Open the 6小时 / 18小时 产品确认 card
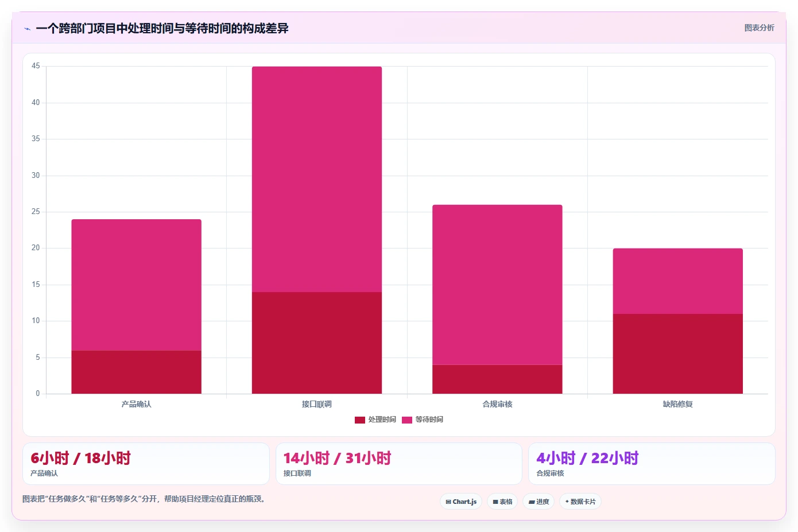Screen dimensions: 798x532 click(146, 464)
